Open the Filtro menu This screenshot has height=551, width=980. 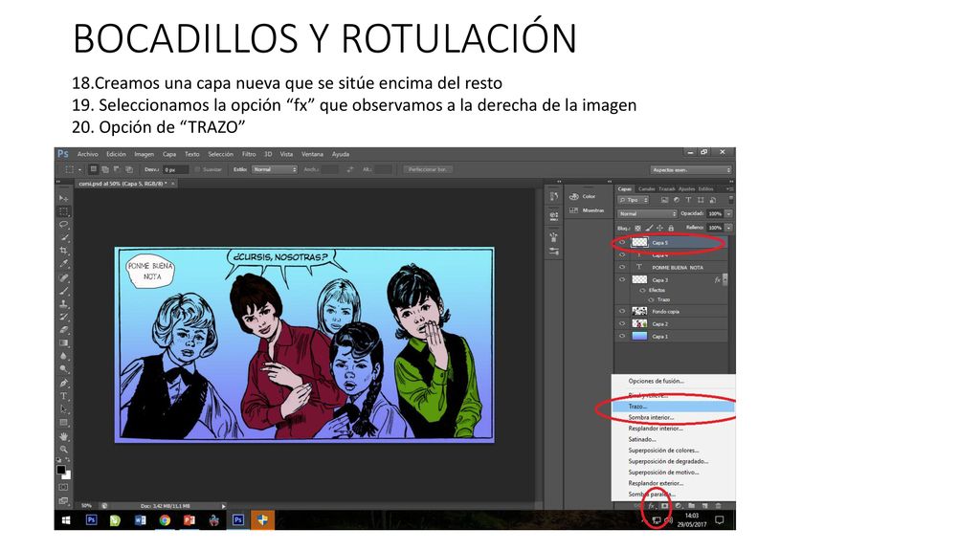249,154
